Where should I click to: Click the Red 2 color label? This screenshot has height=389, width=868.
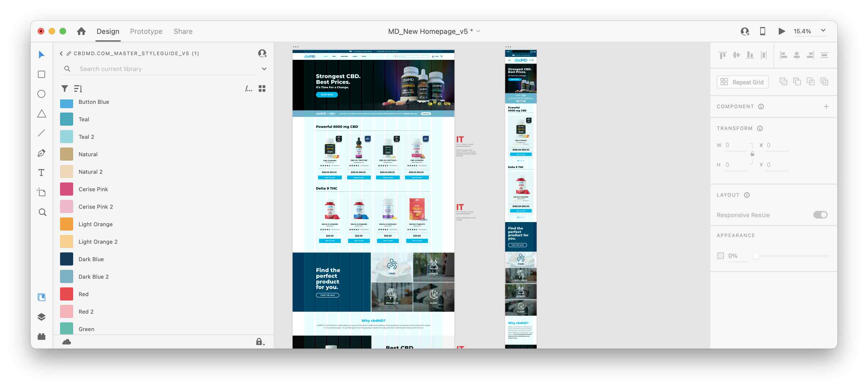[x=86, y=311]
